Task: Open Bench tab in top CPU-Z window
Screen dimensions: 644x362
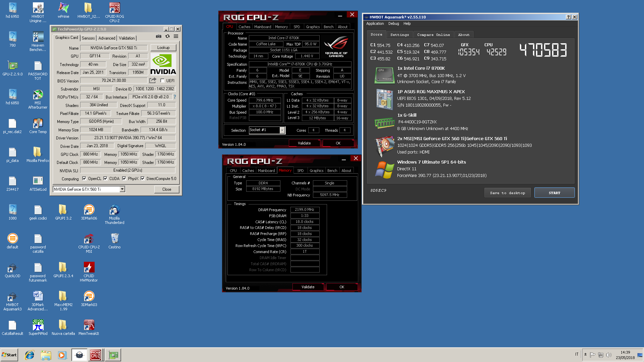Action: [329, 27]
